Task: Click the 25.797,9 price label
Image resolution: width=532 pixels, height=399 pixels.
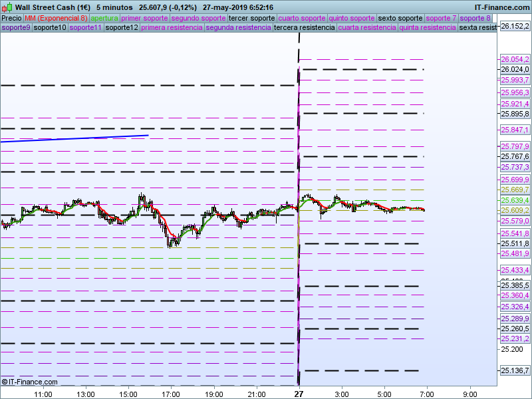Action: click(x=515, y=146)
